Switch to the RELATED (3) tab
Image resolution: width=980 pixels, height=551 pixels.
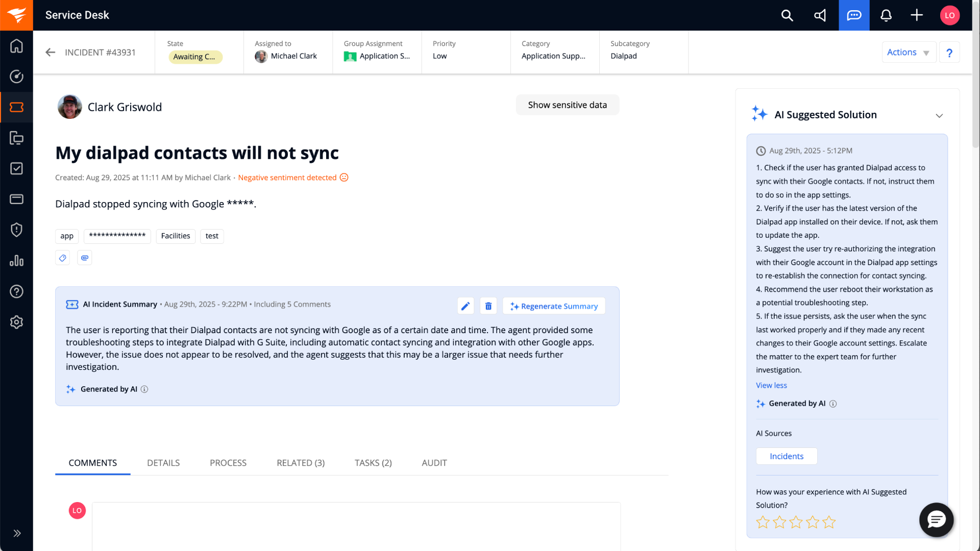[301, 463]
